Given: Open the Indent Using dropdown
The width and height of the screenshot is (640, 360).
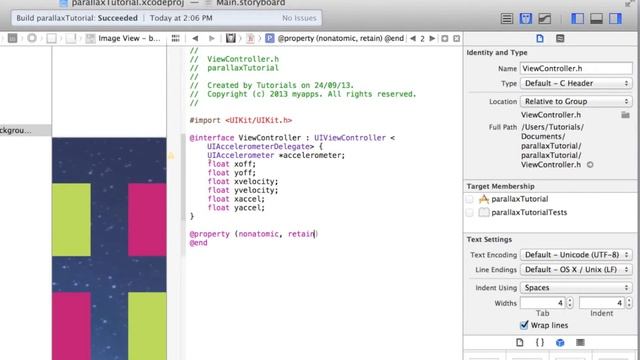Looking at the screenshot, I should [576, 288].
